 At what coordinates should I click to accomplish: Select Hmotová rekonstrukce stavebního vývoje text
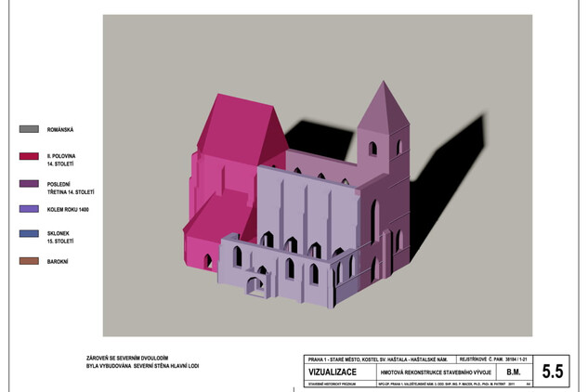click(436, 372)
